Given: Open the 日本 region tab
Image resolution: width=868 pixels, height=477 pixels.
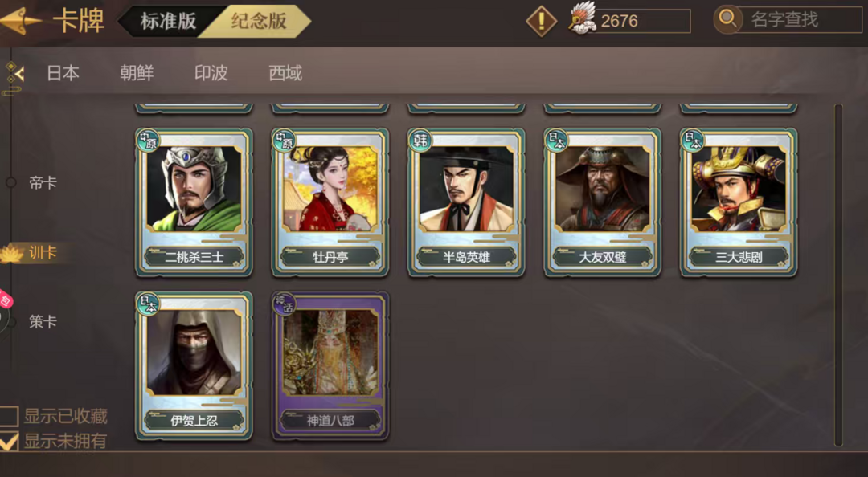Looking at the screenshot, I should 63,73.
